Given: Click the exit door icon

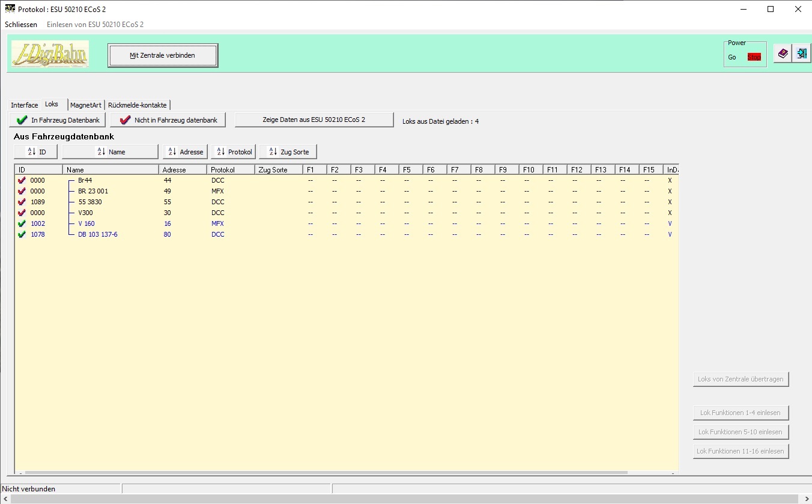Looking at the screenshot, I should point(801,53).
